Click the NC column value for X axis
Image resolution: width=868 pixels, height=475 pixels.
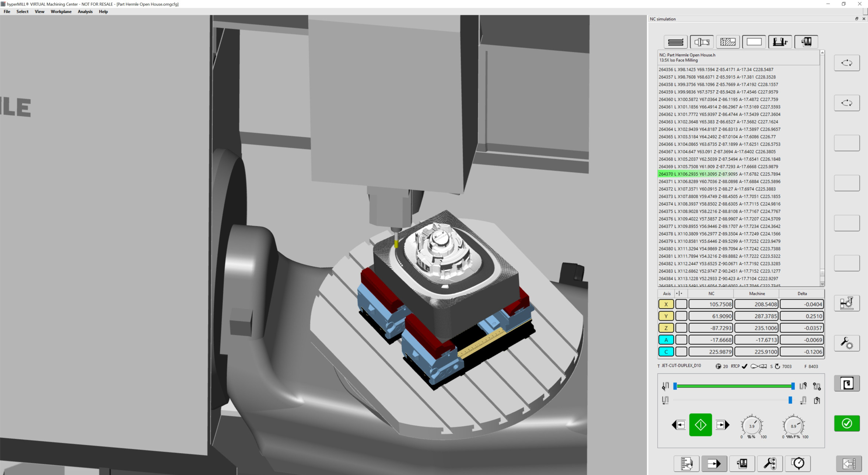tap(711, 304)
